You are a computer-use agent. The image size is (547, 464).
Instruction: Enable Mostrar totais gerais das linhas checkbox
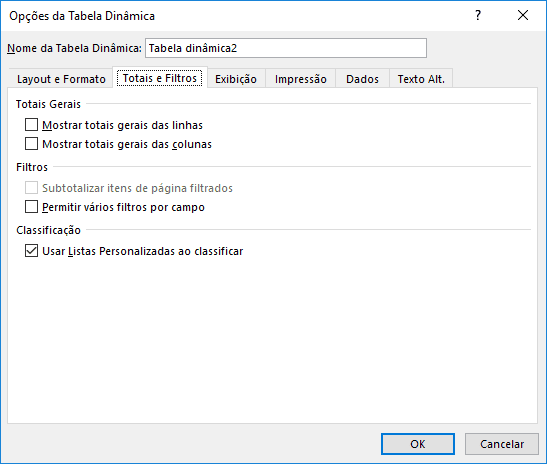[31, 125]
